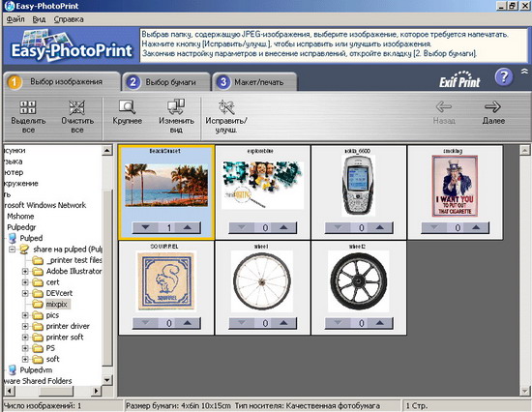Click the _printer test files folder icon
Image resolution: width=532 pixels, height=412 pixels.
coord(38,260)
